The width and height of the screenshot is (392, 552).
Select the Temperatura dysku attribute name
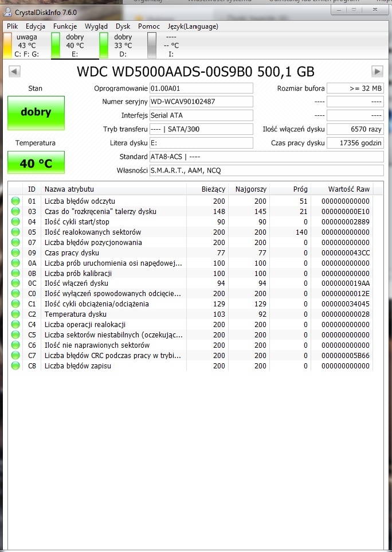[75, 314]
